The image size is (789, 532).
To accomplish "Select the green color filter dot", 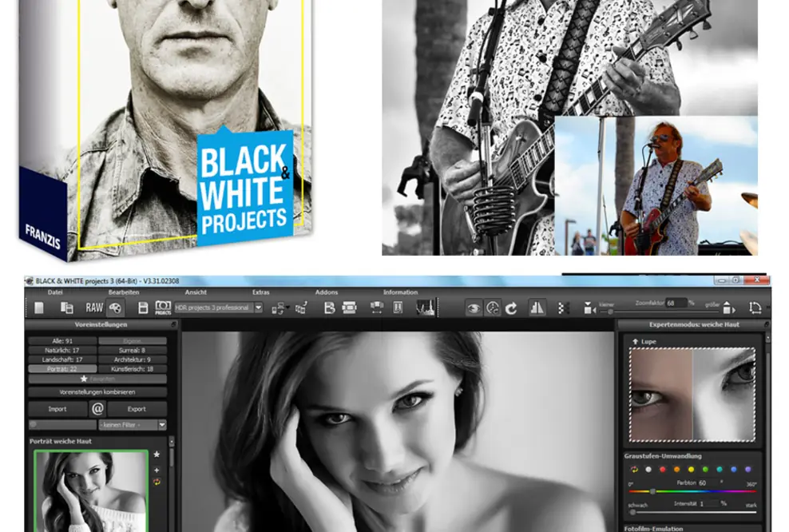I will (705, 470).
